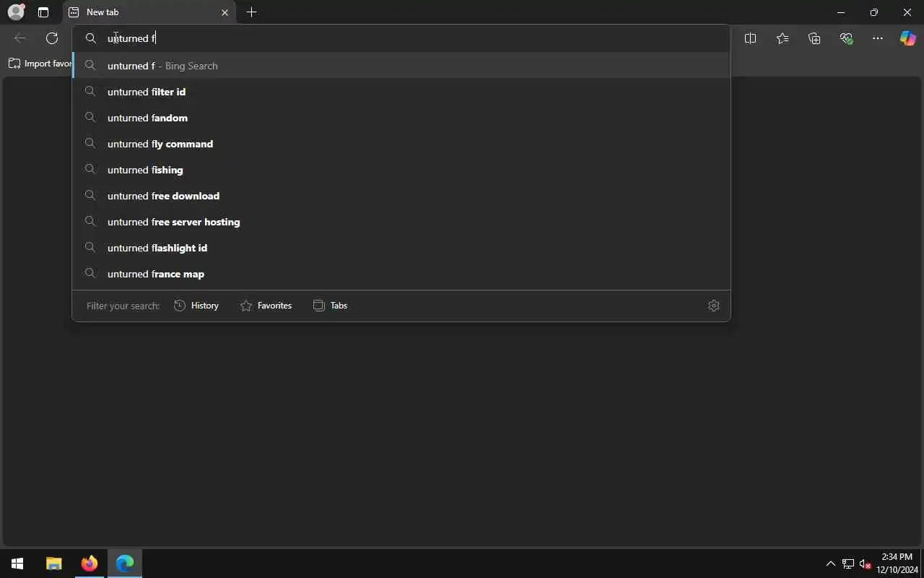Click Import favorites on the bookmarks bar
Viewport: 924px width, 578px height.
click(40, 64)
